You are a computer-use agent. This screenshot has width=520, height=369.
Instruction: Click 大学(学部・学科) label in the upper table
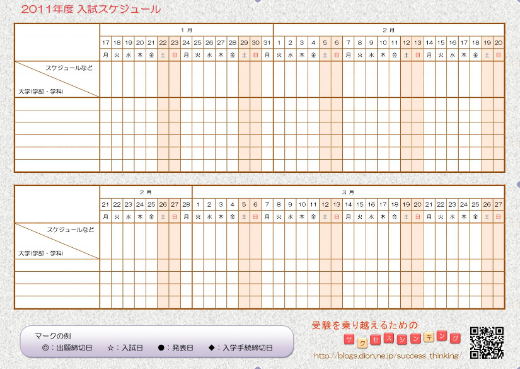(x=41, y=91)
